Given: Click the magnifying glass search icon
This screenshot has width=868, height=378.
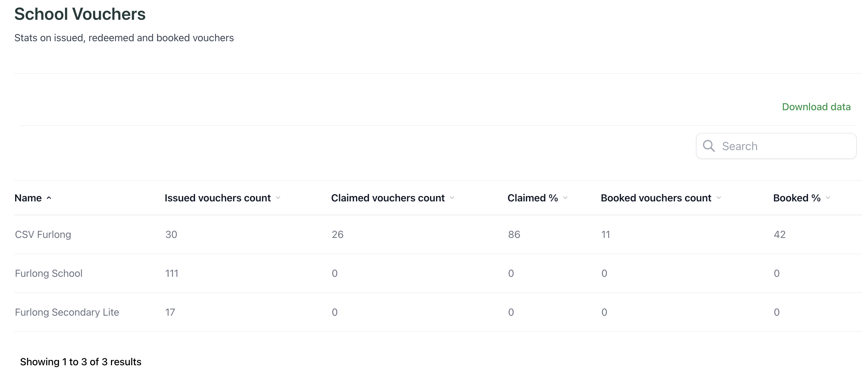Looking at the screenshot, I should (x=708, y=146).
